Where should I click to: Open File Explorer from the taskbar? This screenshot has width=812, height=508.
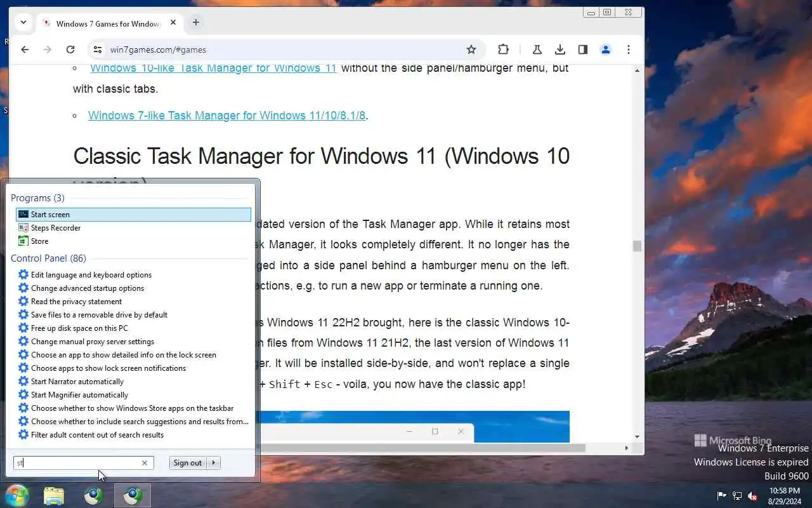click(54, 495)
